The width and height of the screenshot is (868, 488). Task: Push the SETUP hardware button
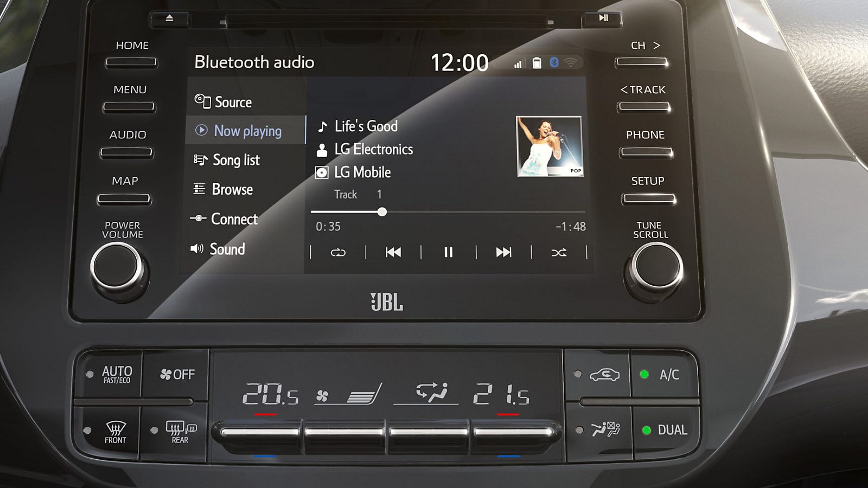tap(649, 199)
